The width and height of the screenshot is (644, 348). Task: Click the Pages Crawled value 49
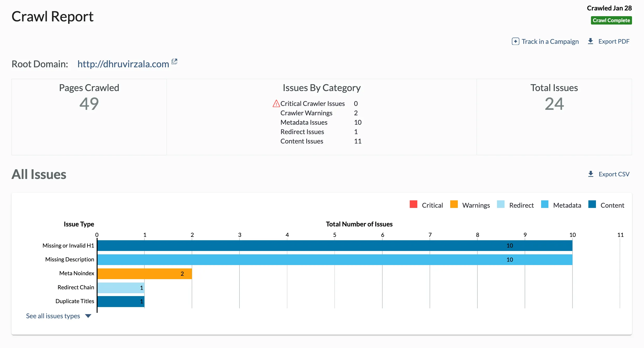click(89, 104)
